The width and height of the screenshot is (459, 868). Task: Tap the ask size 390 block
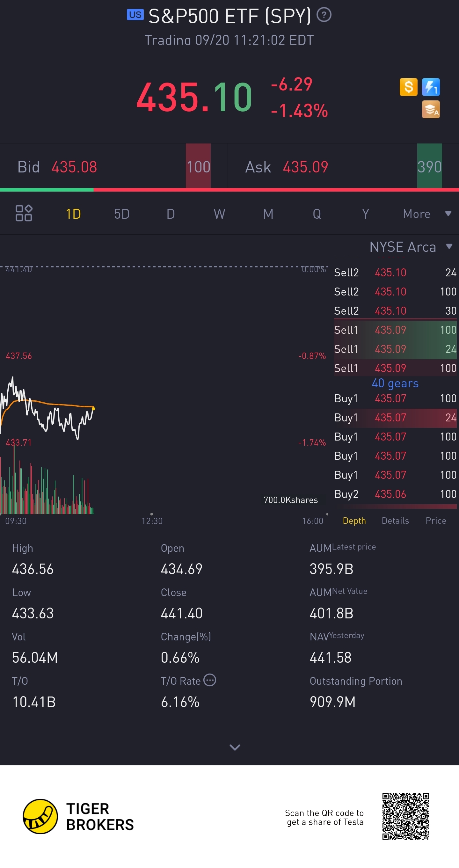coord(429,166)
